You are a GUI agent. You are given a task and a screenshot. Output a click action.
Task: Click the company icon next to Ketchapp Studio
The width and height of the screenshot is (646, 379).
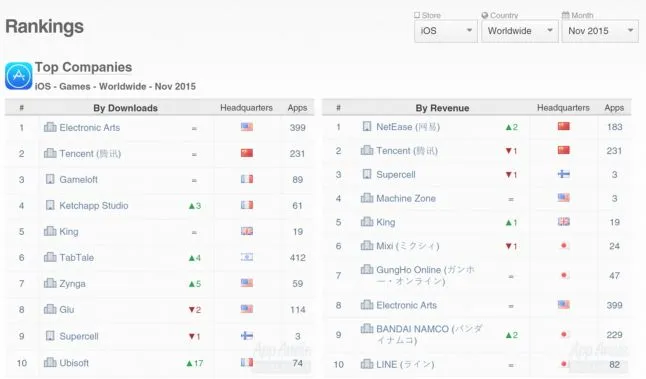coord(50,205)
